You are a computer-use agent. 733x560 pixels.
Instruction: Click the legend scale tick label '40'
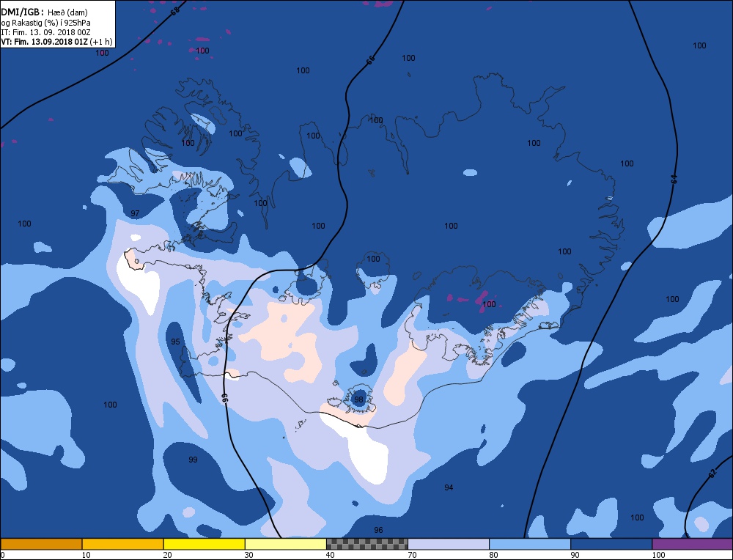click(x=330, y=555)
